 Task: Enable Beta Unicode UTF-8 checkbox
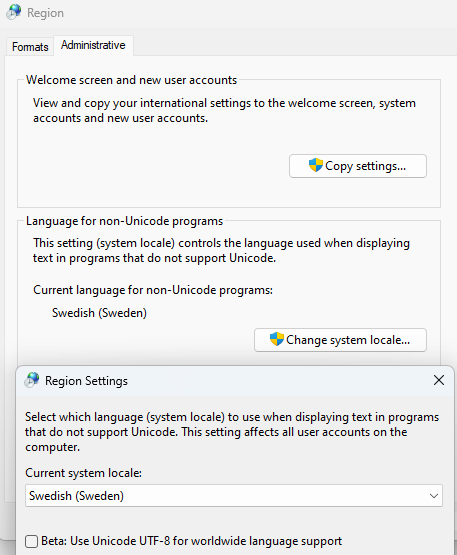coord(32,541)
